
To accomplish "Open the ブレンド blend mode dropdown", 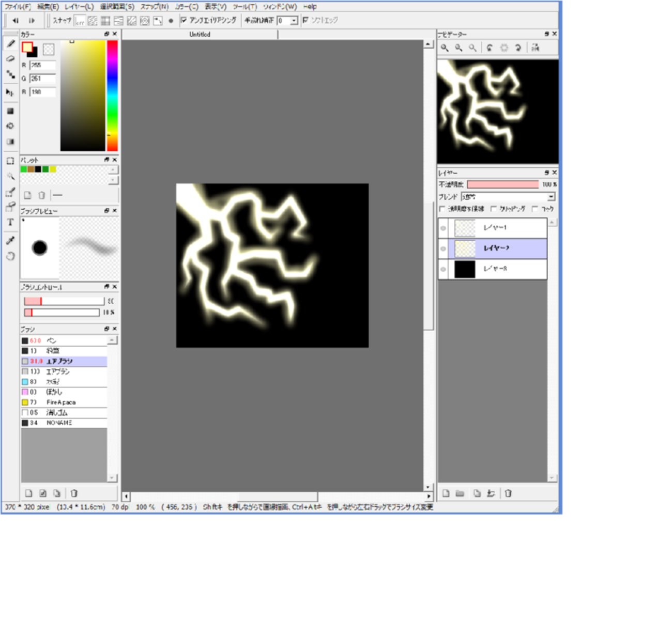I will pos(551,197).
